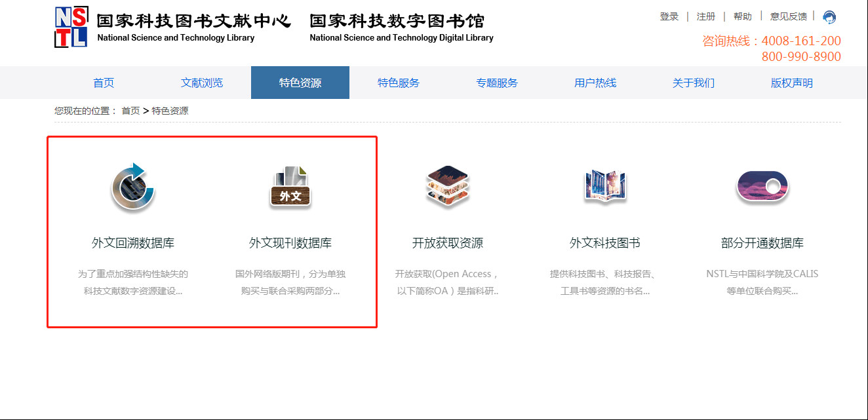The image size is (868, 420).
Task: Click the NSTL logo at top left
Action: coord(71,28)
